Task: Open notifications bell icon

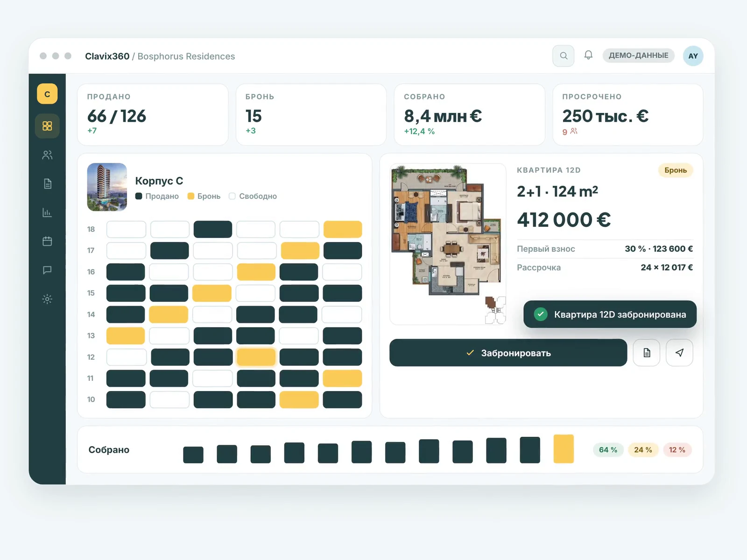Action: [x=588, y=55]
